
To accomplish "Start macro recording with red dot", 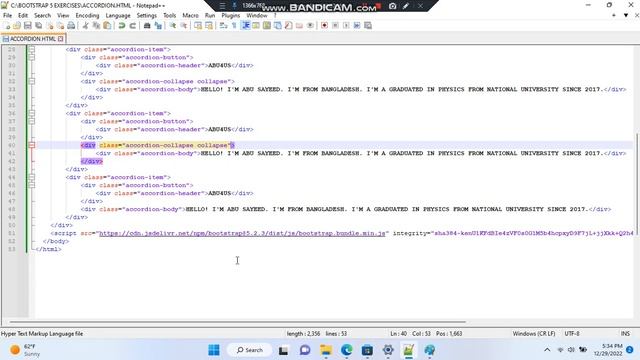I will click(324, 26).
